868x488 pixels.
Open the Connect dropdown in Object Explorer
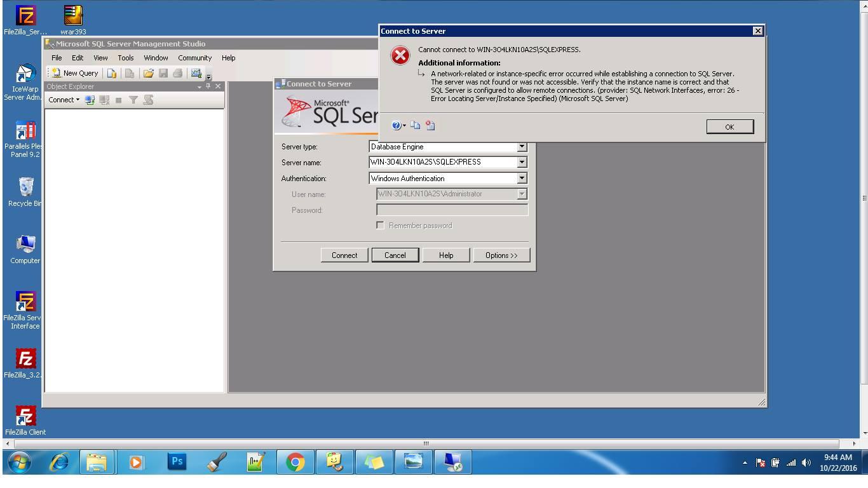[x=64, y=100]
